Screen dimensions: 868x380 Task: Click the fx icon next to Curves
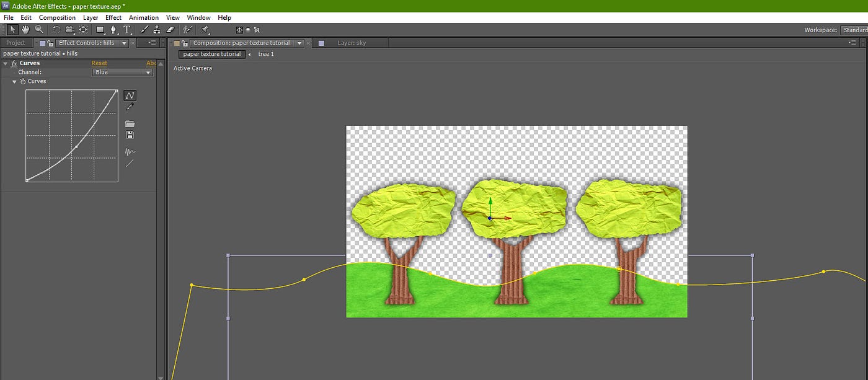pyautogui.click(x=14, y=63)
